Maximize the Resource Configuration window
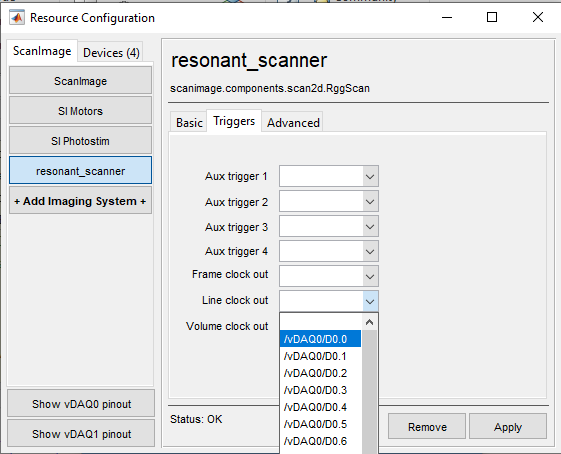 pyautogui.click(x=492, y=17)
